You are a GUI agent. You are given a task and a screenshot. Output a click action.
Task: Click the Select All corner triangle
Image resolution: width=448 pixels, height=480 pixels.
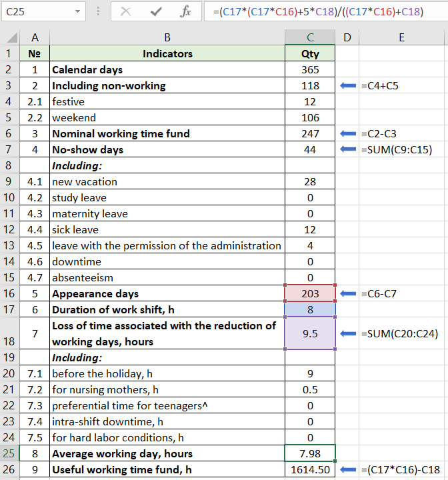click(10, 38)
